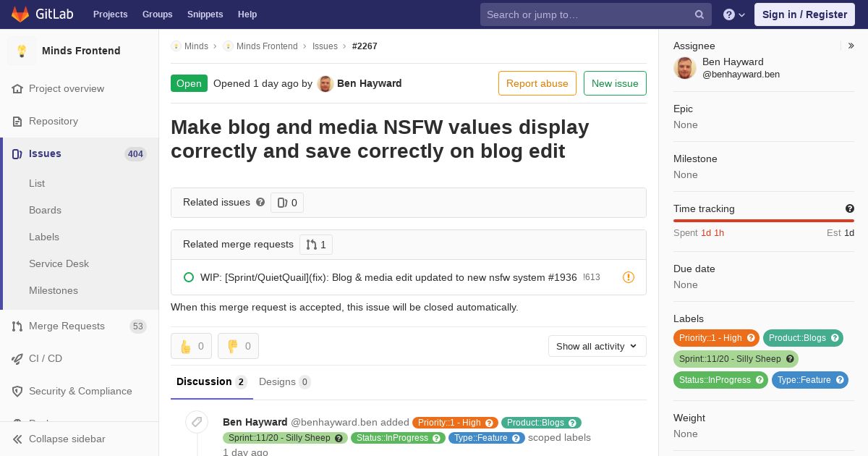Switch to the Designs tab
The width and height of the screenshot is (868, 456).
click(x=284, y=381)
